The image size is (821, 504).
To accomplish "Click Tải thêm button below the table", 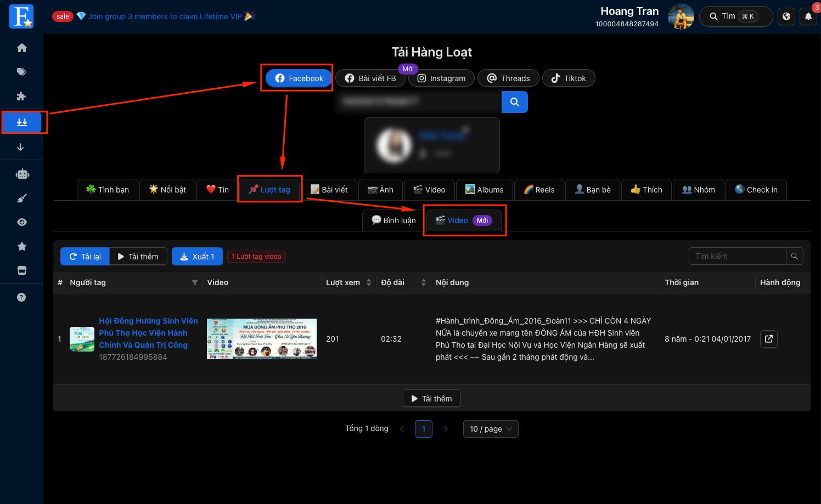I will tap(431, 399).
